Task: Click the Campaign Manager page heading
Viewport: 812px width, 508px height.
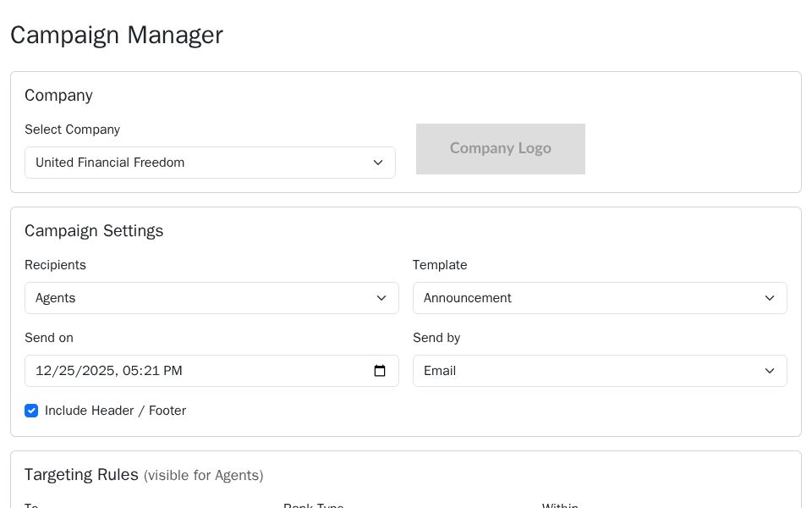Action: click(117, 35)
